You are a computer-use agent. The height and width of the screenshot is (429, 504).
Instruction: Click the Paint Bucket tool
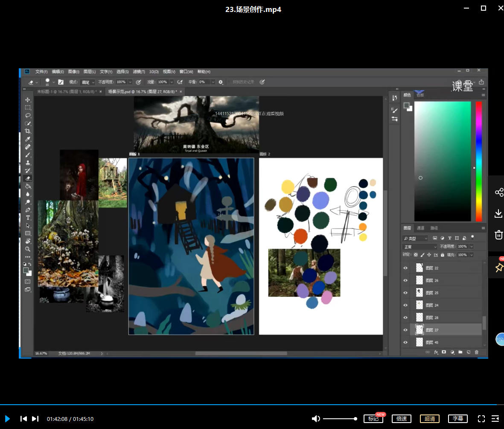tap(28, 186)
